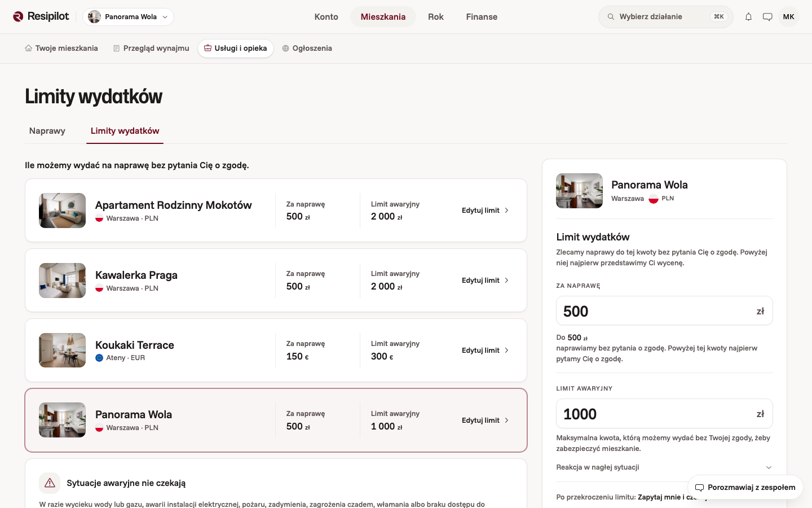Click the Apartament Rodzinny Mokotów photo

62,211
